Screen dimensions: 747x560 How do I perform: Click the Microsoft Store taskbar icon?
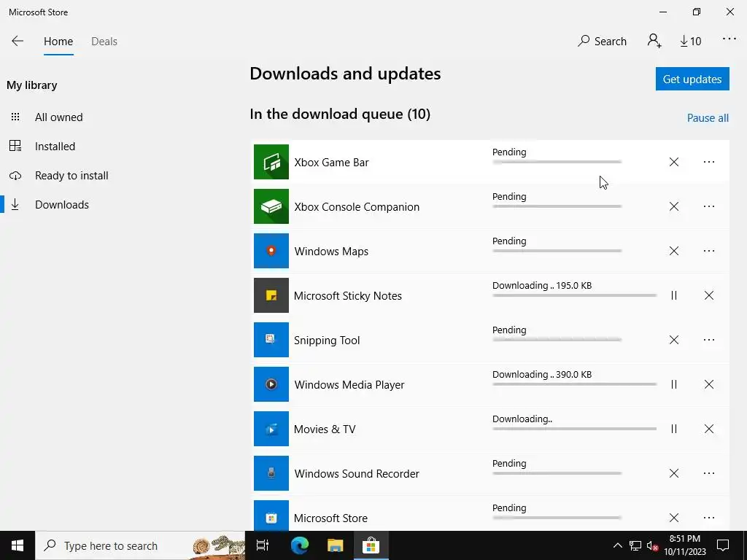coord(371,545)
